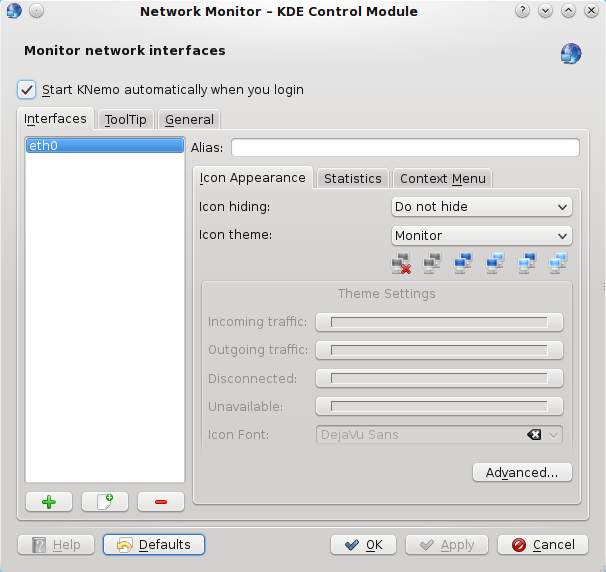Click the third monitor icon with blue front screen
Image resolution: width=606 pixels, height=572 pixels.
click(x=463, y=263)
